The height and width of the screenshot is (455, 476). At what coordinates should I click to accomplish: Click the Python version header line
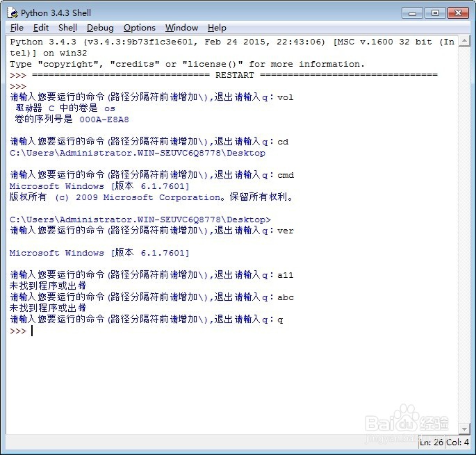pyautogui.click(x=232, y=47)
